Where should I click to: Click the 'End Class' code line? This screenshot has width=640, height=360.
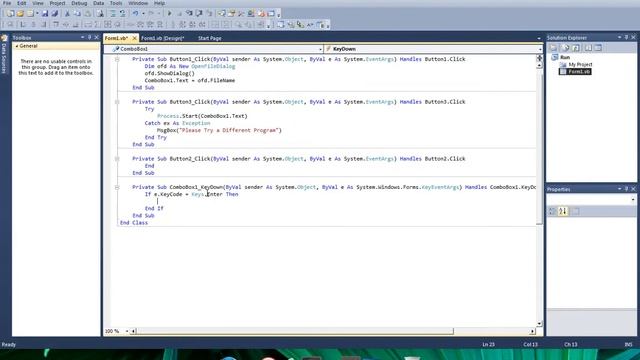point(134,222)
